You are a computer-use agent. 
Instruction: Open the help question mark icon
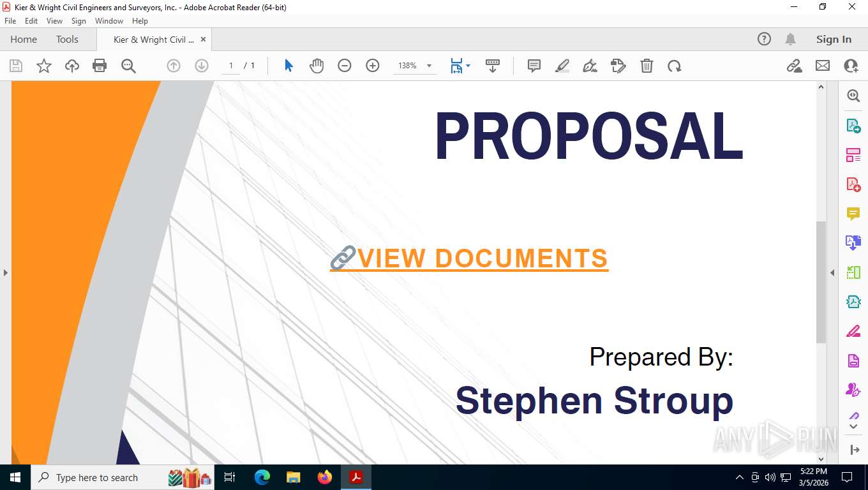pyautogui.click(x=764, y=39)
